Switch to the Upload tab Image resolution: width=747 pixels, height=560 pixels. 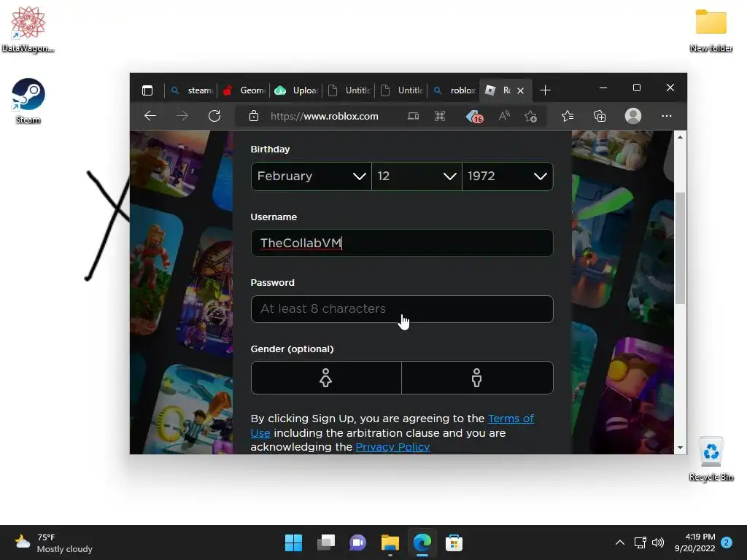click(296, 90)
